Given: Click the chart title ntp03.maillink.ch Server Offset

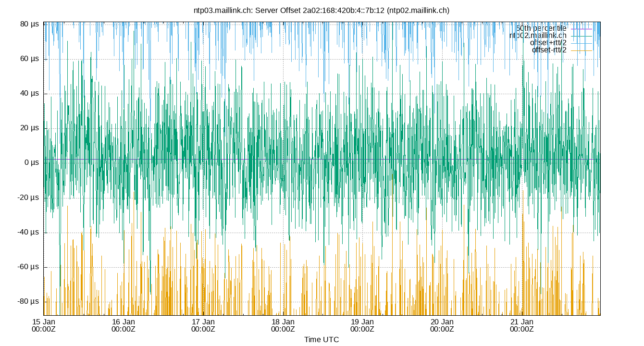Looking at the screenshot, I should click(x=322, y=10).
